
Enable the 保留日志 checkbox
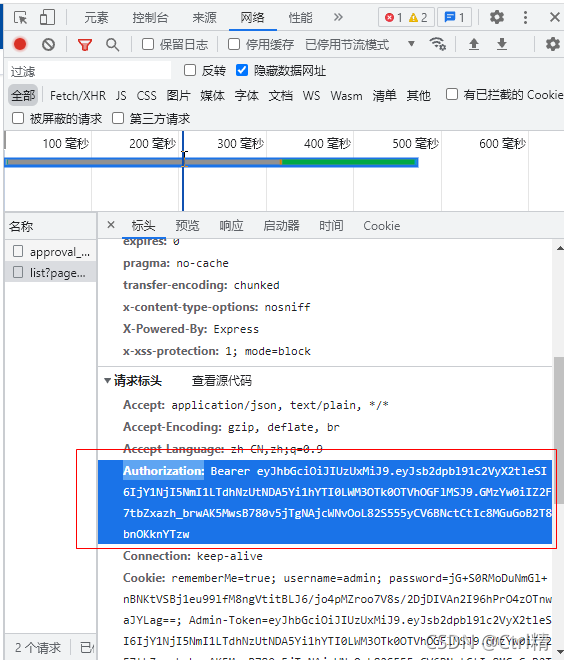tap(148, 44)
